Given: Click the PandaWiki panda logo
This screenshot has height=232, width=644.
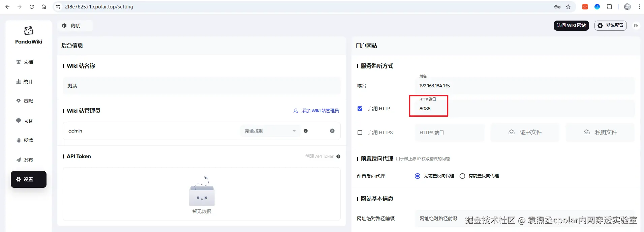Looking at the screenshot, I should coord(29,31).
